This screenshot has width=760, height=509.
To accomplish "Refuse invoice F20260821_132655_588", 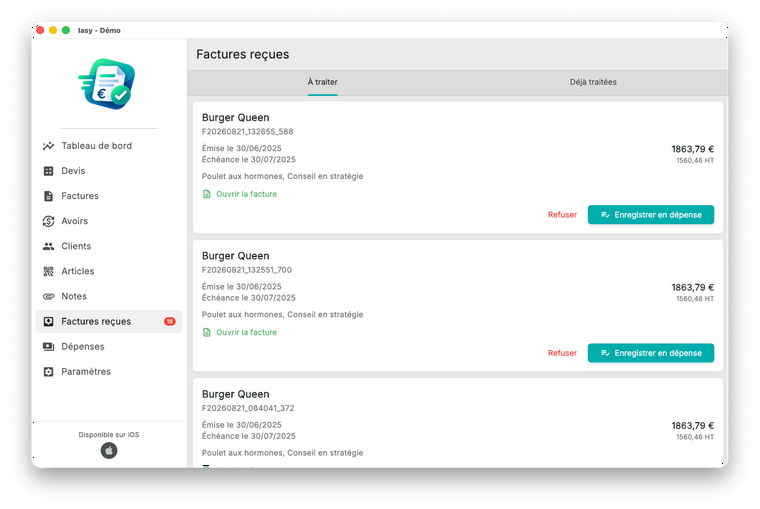I will [562, 215].
